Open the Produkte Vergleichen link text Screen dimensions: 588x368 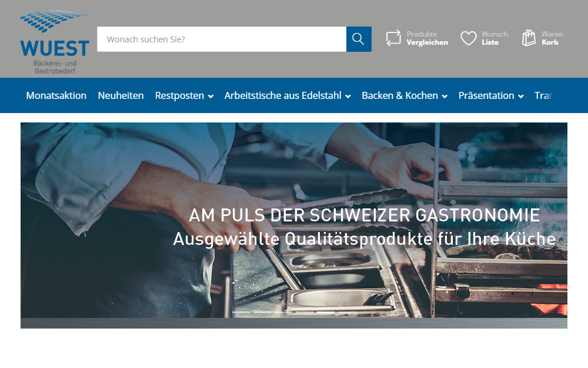point(427,38)
